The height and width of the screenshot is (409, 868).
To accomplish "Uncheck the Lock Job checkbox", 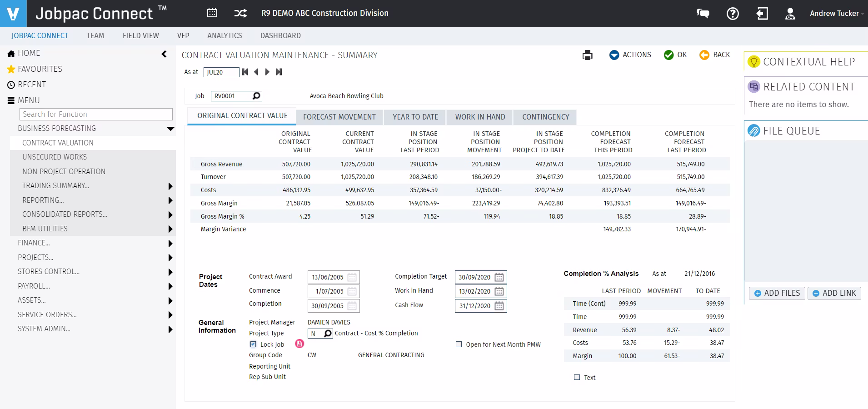I will [x=253, y=344].
